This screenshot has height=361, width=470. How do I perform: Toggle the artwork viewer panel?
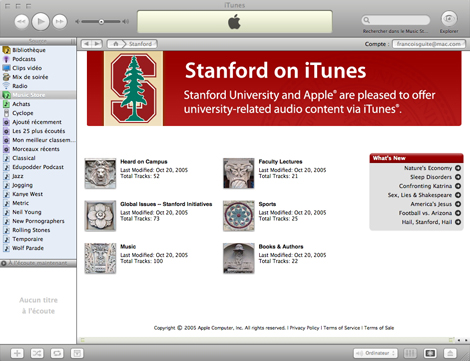click(x=77, y=353)
